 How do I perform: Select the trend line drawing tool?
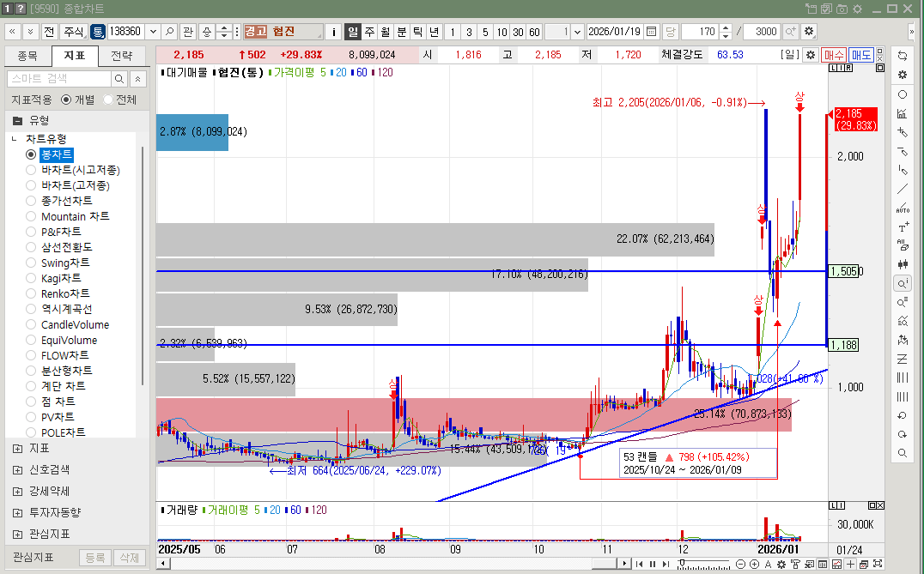903,189
